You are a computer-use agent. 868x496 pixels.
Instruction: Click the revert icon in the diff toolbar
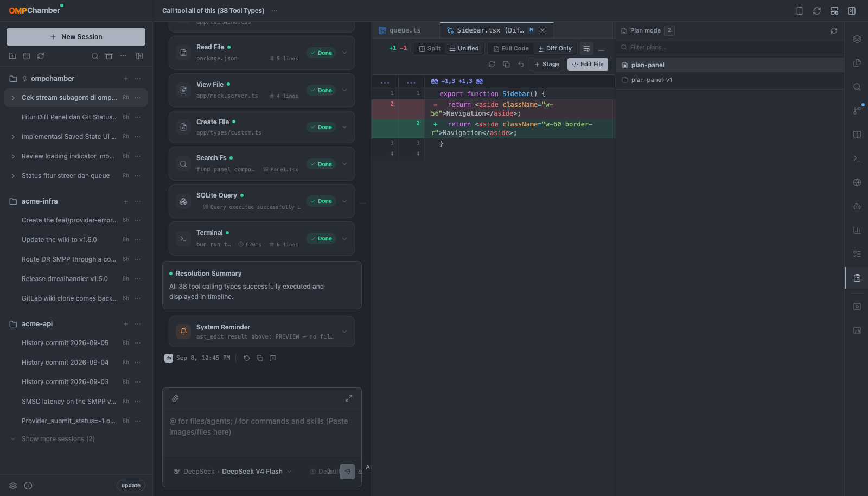521,64
